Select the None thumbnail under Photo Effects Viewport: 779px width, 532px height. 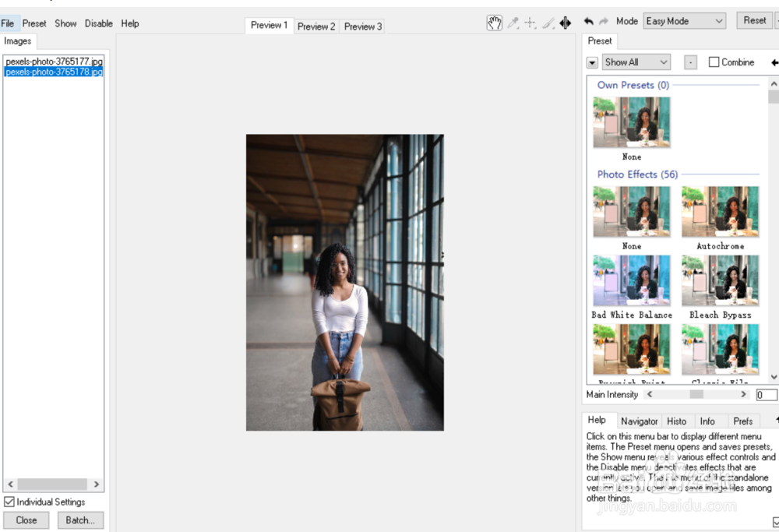[632, 212]
